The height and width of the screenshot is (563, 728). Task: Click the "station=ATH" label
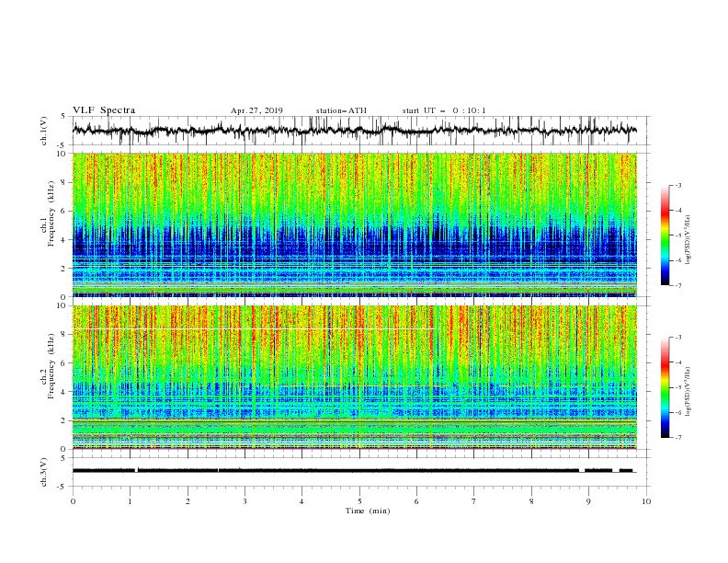pyautogui.click(x=341, y=110)
